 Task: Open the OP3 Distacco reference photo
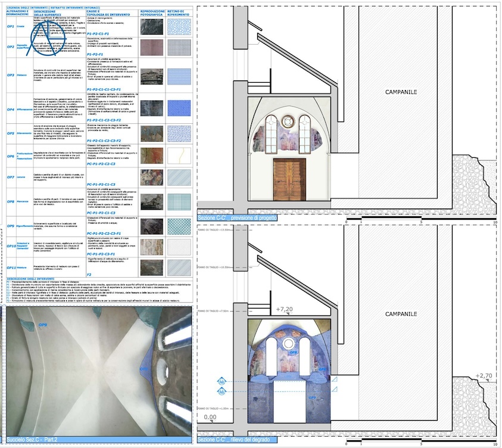(x=151, y=77)
